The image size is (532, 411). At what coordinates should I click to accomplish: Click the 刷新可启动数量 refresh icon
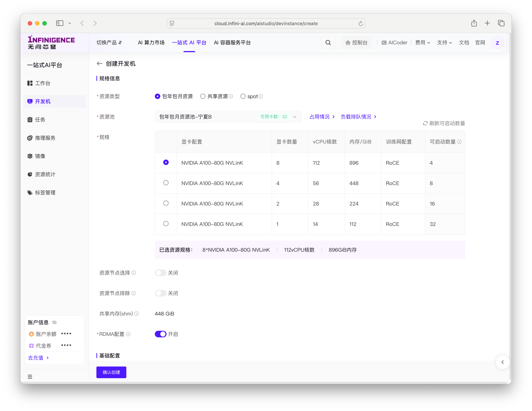tap(425, 123)
